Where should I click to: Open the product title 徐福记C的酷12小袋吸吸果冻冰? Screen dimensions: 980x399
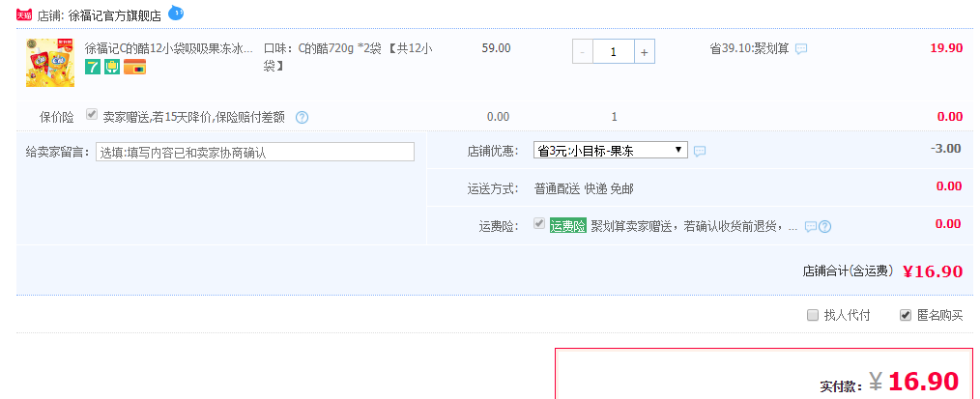tap(169, 48)
